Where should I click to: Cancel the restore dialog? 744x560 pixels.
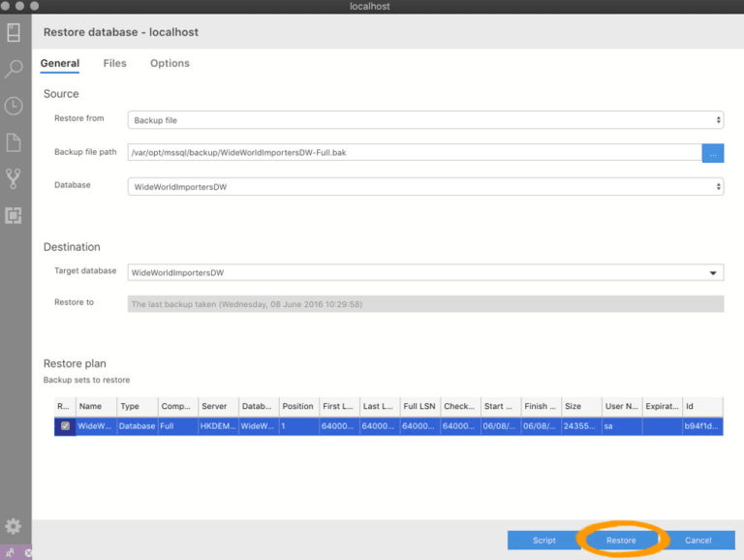tap(697, 541)
